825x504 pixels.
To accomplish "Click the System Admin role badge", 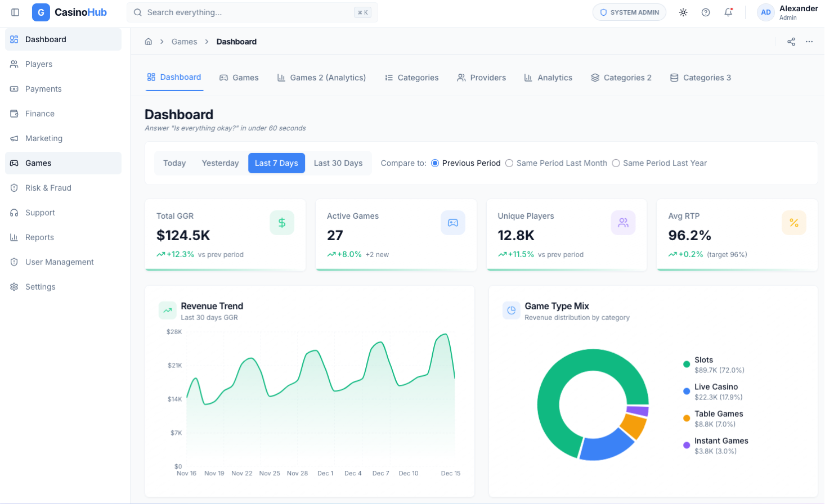I will (629, 12).
